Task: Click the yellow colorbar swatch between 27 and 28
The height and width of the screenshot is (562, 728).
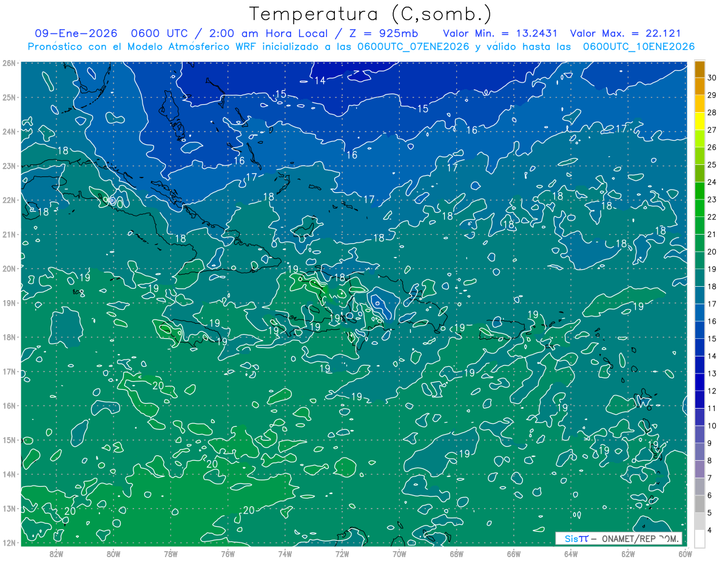Action: click(x=699, y=120)
